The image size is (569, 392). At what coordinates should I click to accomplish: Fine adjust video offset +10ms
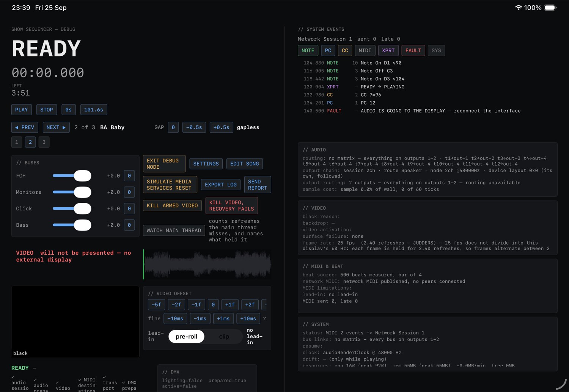[248, 318]
